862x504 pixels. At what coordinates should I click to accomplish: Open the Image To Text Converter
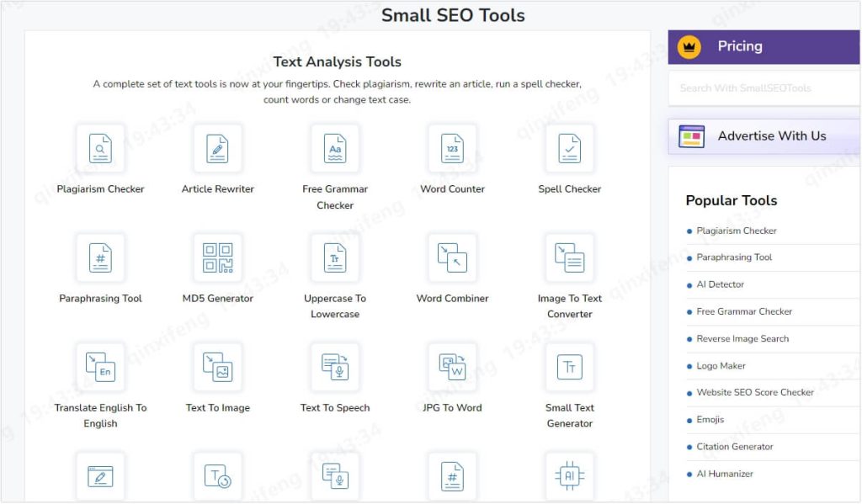tap(570, 257)
